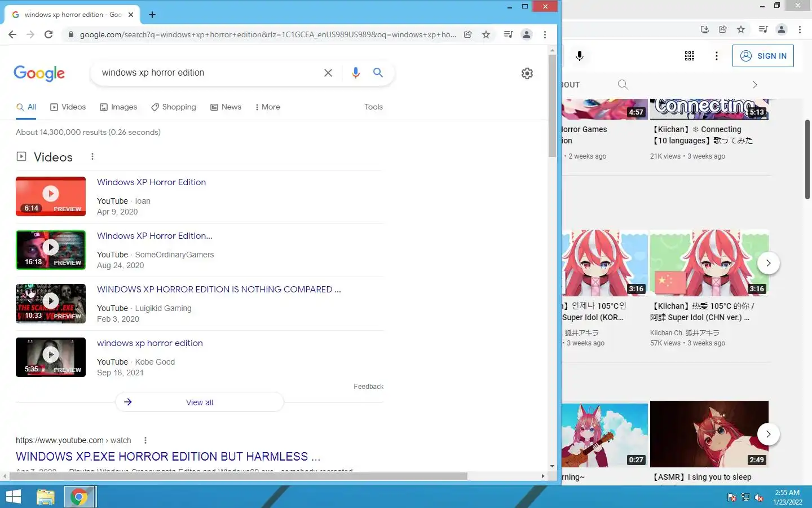Expand the More search filters dropdown
This screenshot has height=508, width=812.
point(267,107)
